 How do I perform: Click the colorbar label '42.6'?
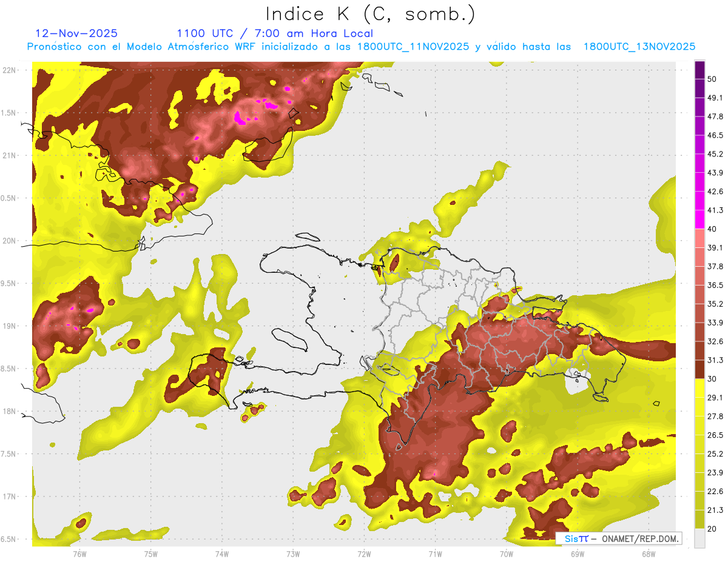coord(715,192)
